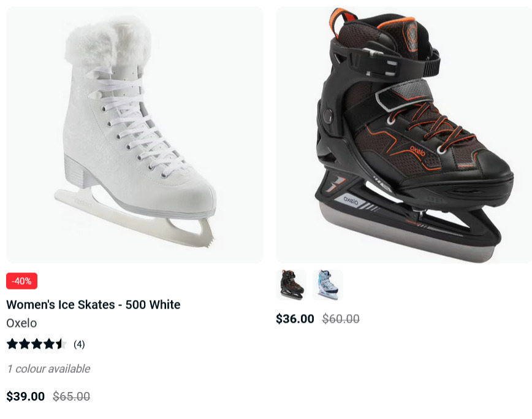
Task: Select the blue and white skate colour thumbnail
Action: click(328, 285)
